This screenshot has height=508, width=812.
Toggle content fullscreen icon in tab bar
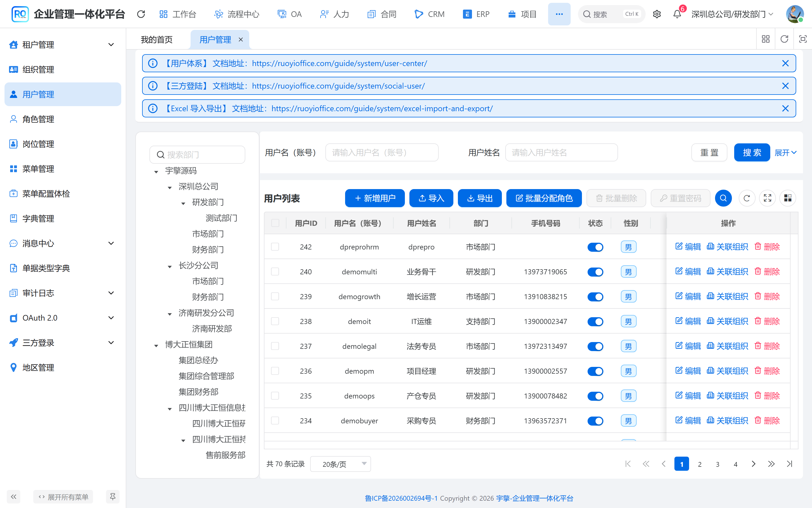803,39
